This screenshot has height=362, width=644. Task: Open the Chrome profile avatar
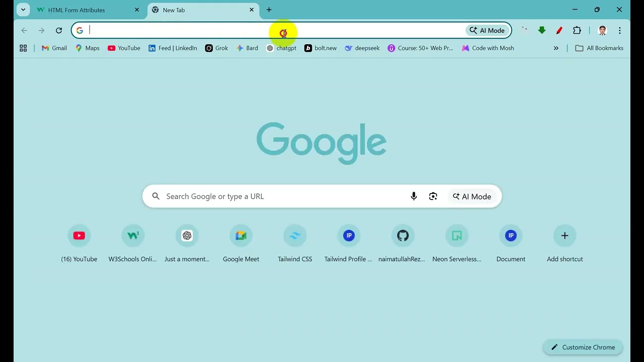pyautogui.click(x=602, y=31)
